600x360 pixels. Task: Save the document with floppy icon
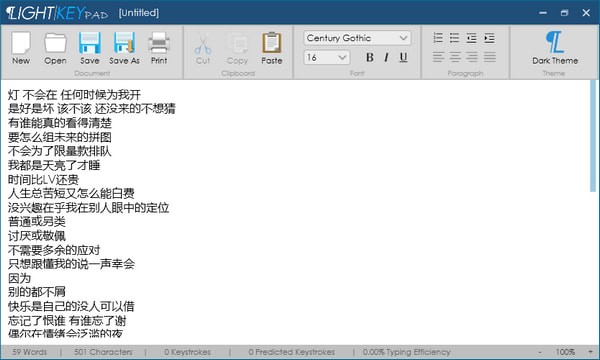[90, 48]
